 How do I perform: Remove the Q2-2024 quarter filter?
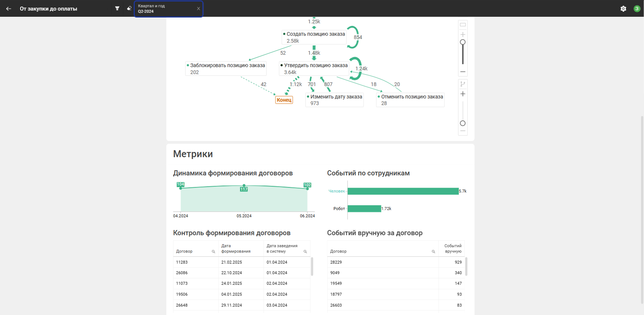pyautogui.click(x=198, y=9)
